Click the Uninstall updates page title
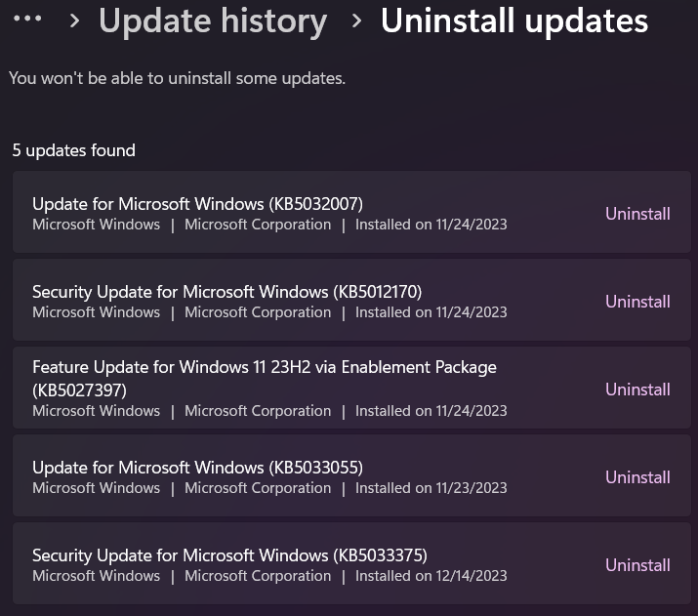The width and height of the screenshot is (698, 616). coord(513,21)
